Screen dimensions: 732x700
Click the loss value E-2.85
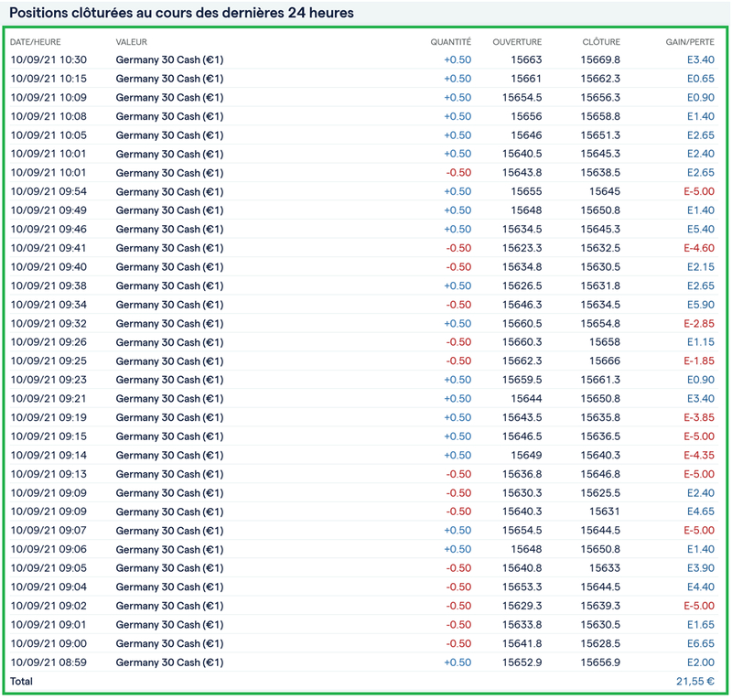coord(699,323)
